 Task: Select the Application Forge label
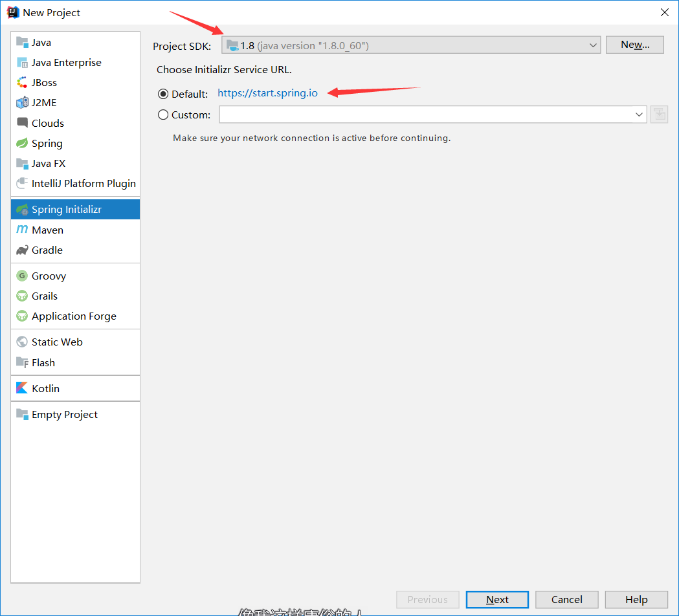tap(74, 316)
